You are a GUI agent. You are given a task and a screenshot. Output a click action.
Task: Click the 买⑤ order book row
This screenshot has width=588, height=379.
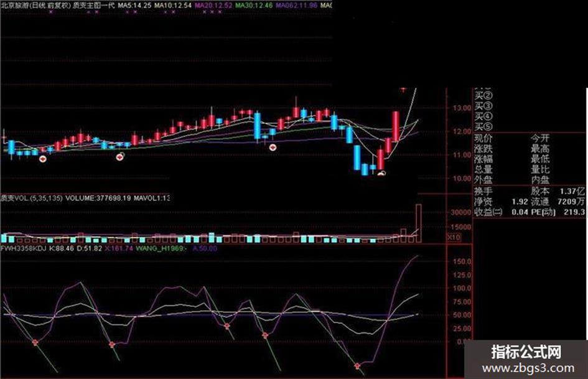point(483,127)
